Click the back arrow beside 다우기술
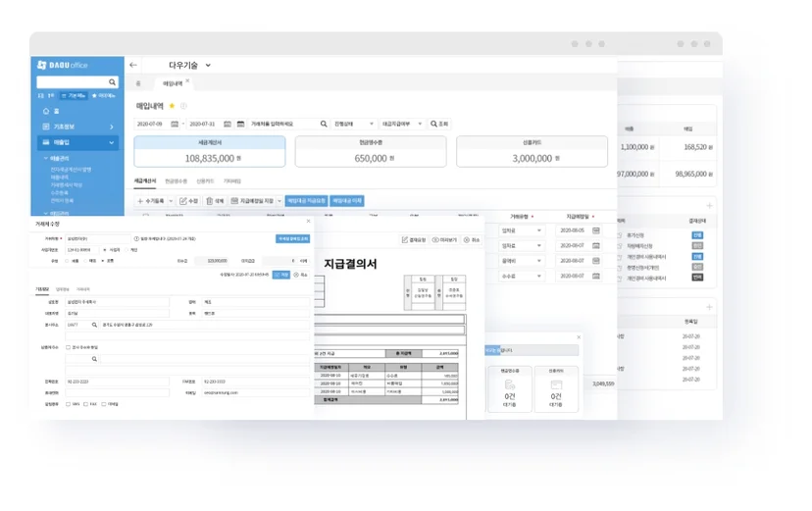The height and width of the screenshot is (511, 812). coord(133,66)
